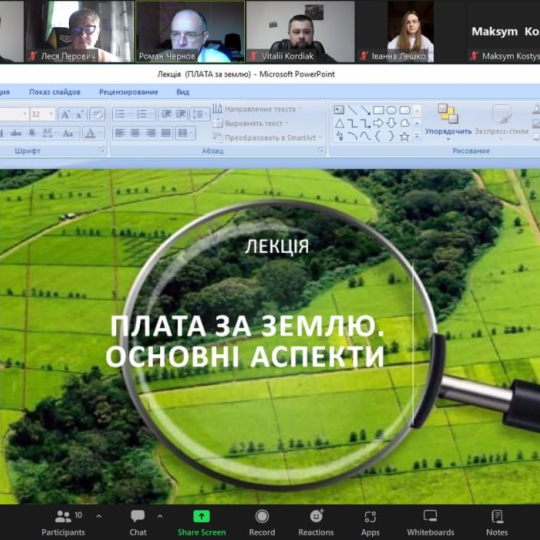Expand the caret next to Chat

(160, 516)
